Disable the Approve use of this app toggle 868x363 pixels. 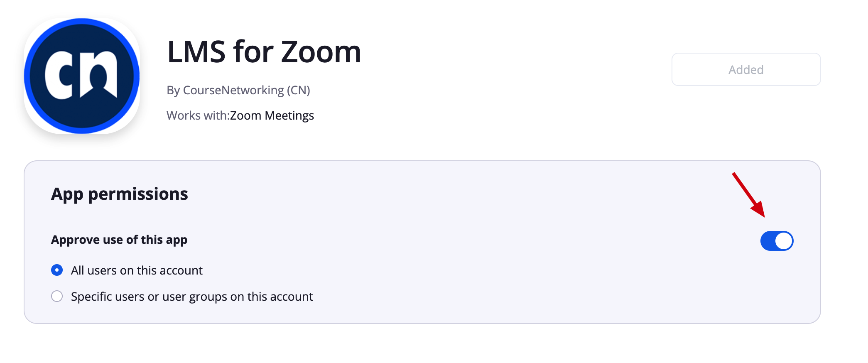coord(777,241)
